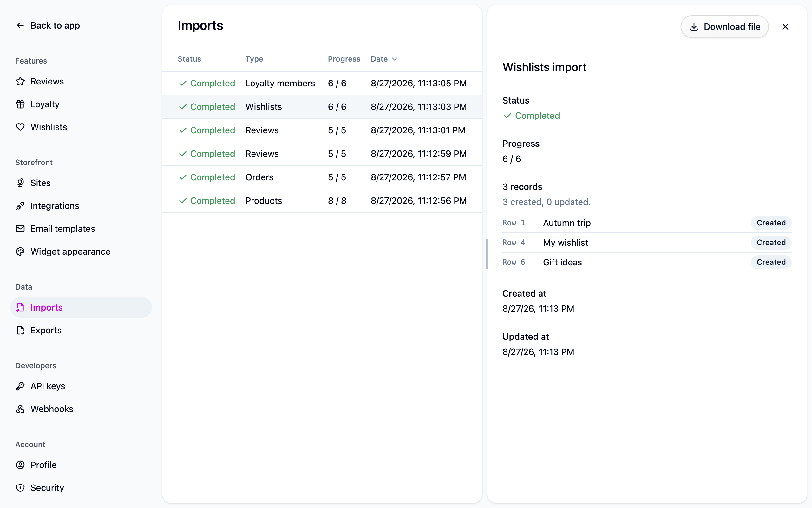Click the Profile user icon
Screen dimensions: 812x508
pyautogui.click(x=20, y=465)
